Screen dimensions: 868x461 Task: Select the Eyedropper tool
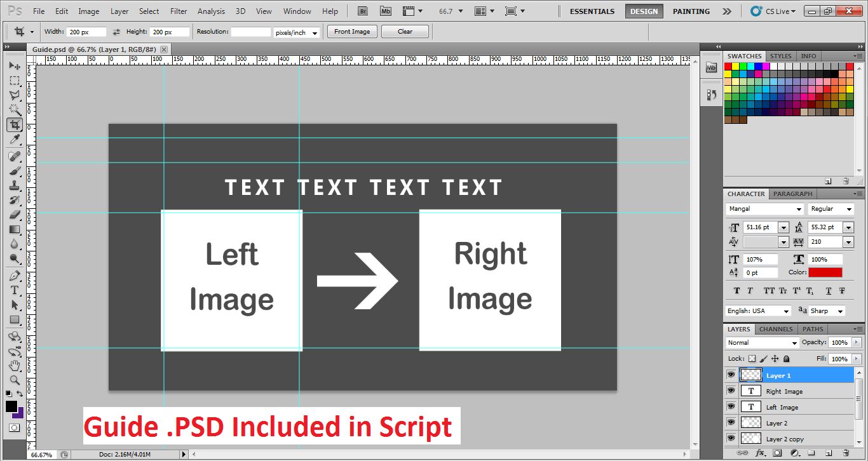pos(15,140)
